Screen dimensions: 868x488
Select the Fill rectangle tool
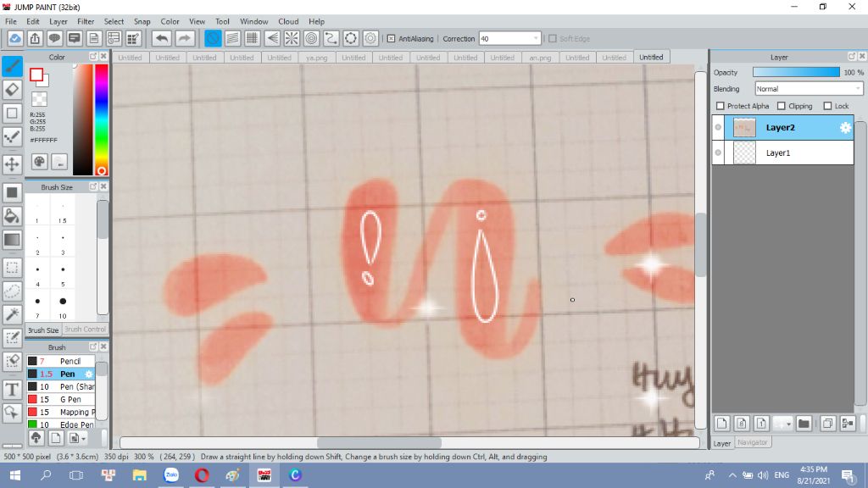pos(12,192)
